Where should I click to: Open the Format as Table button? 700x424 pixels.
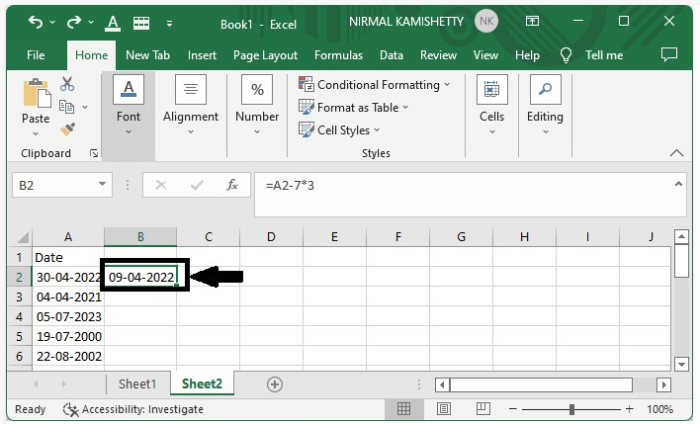pos(350,107)
